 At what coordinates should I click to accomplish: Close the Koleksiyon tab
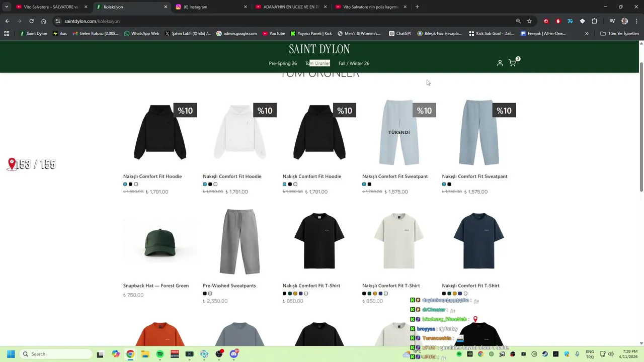[166, 7]
